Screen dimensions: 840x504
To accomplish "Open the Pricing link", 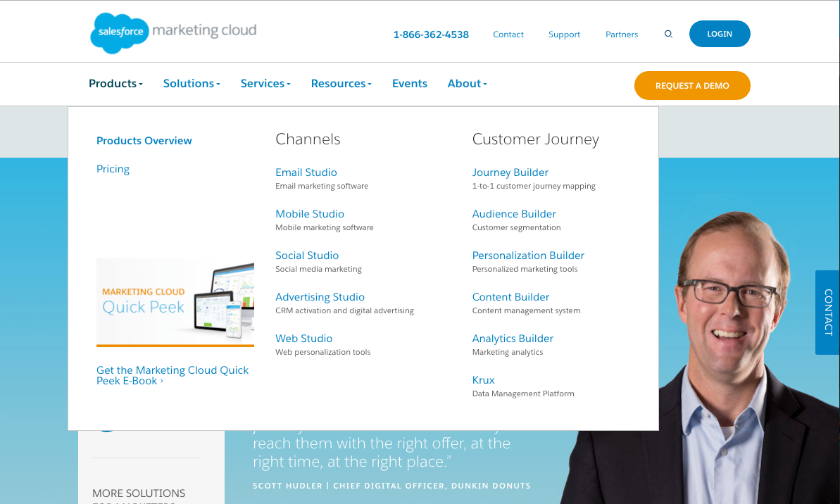I will click(113, 169).
